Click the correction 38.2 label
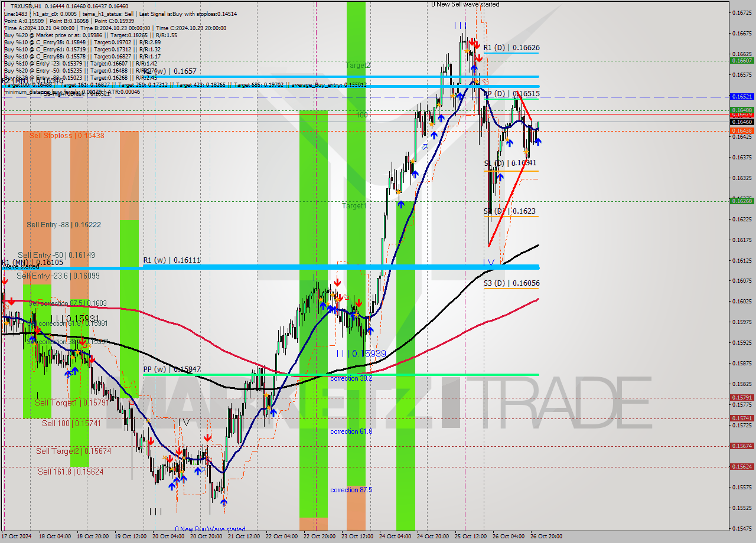The image size is (756, 543). click(351, 378)
